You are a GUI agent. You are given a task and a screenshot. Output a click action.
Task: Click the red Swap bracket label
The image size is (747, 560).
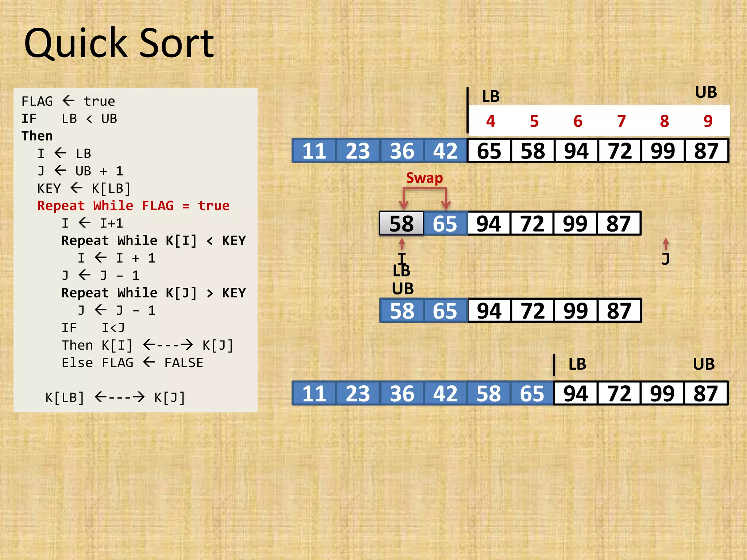click(x=424, y=178)
